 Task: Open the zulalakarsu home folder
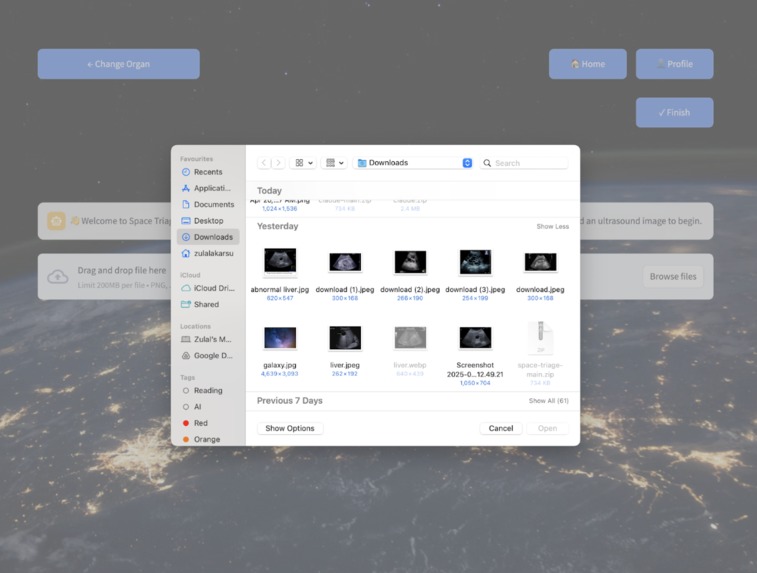click(208, 253)
